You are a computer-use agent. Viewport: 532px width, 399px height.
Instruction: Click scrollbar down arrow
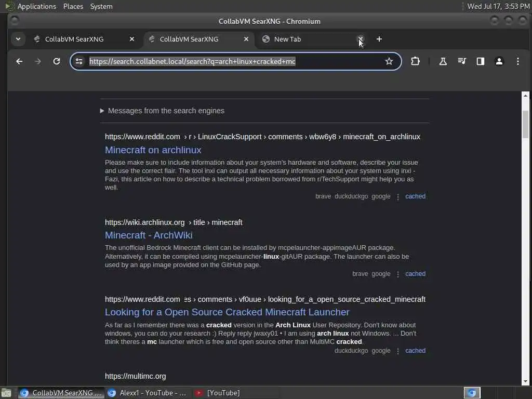point(526,381)
